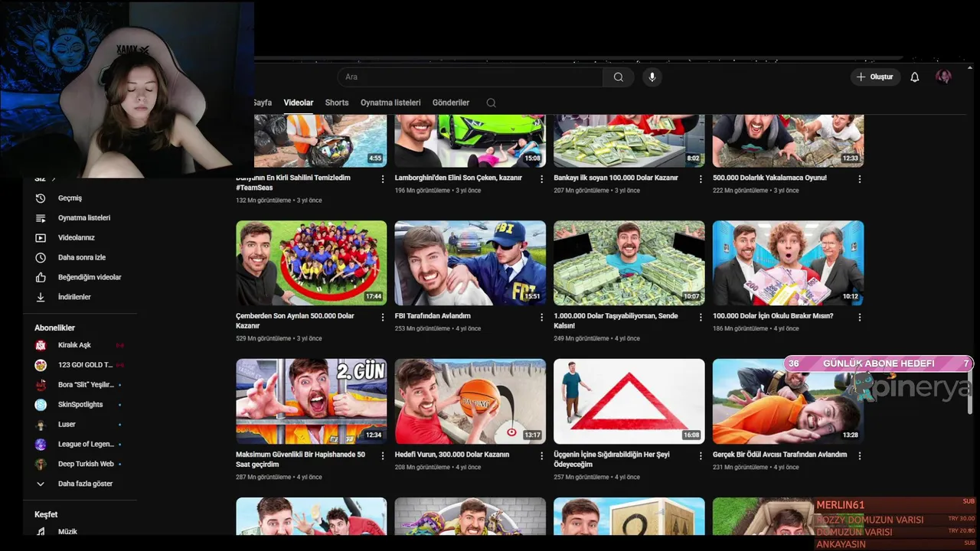Play the green Lamborghini thumbnail (15:08)
Viewport: 980px width, 551px height.
click(470, 141)
